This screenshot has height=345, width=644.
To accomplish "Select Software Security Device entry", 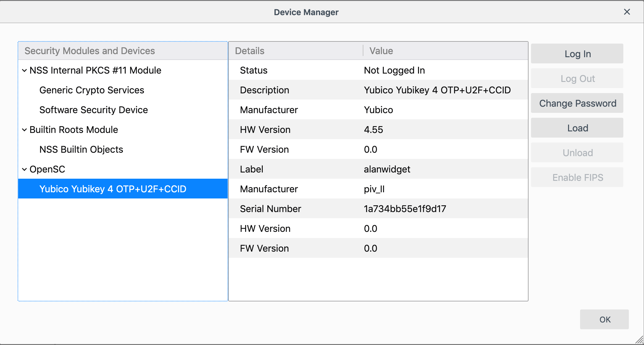I will pos(94,110).
